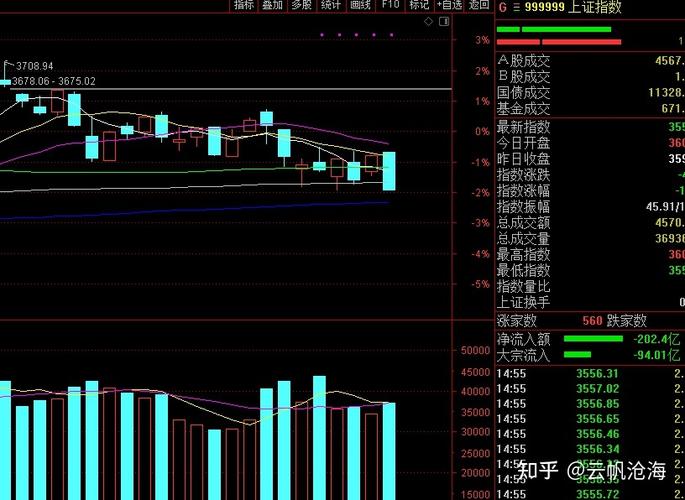685x500 pixels.
Task: Click the -5% axis label
Action: coord(481,284)
